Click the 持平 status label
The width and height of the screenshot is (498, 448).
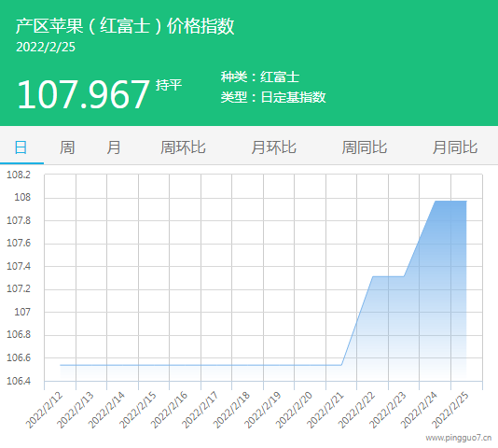(169, 85)
